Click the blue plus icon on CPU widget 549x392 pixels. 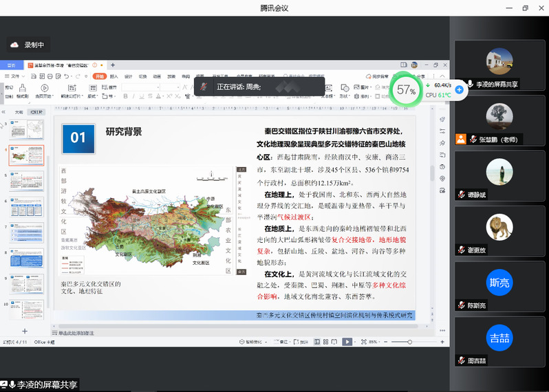[459, 90]
